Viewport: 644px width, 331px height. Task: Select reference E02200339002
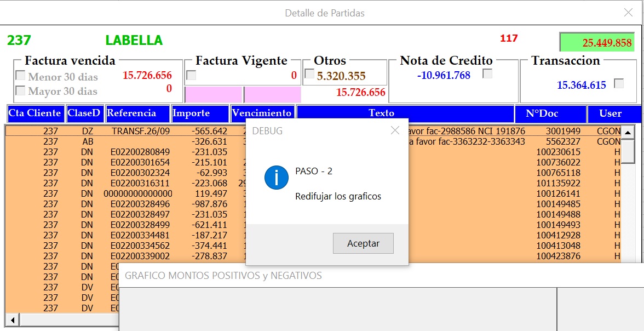point(140,256)
